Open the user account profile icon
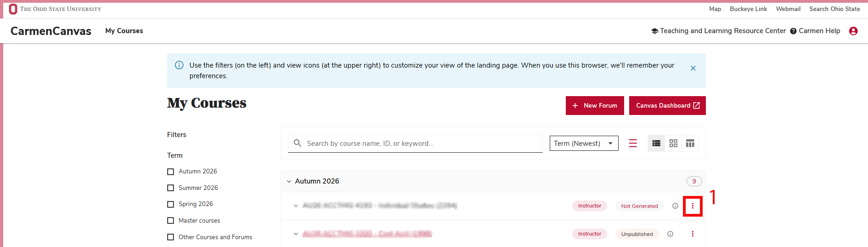Screen dimensions: 868x247 click(x=853, y=31)
